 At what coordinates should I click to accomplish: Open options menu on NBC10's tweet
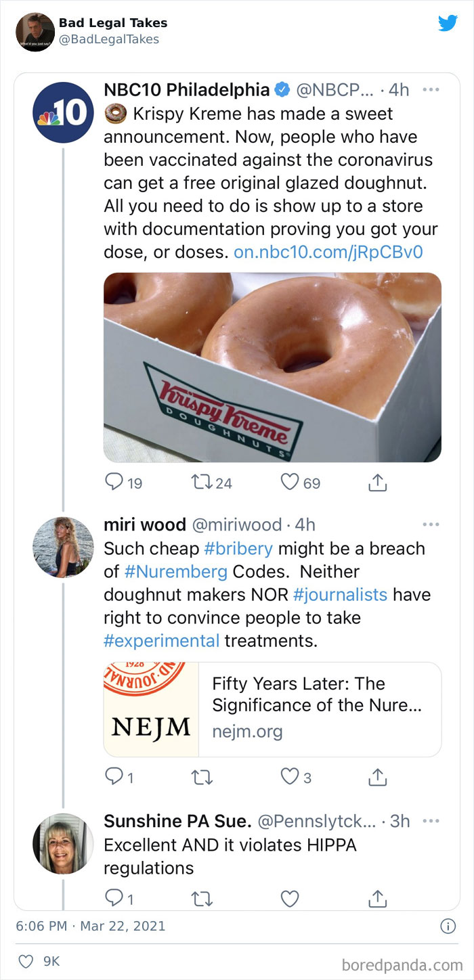[x=430, y=88]
